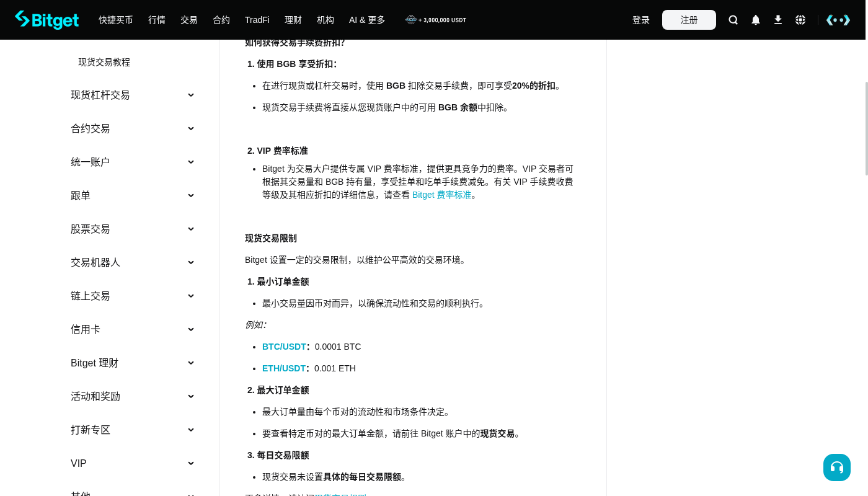Open the 交易 top menu
The image size is (868, 496).
(x=189, y=20)
